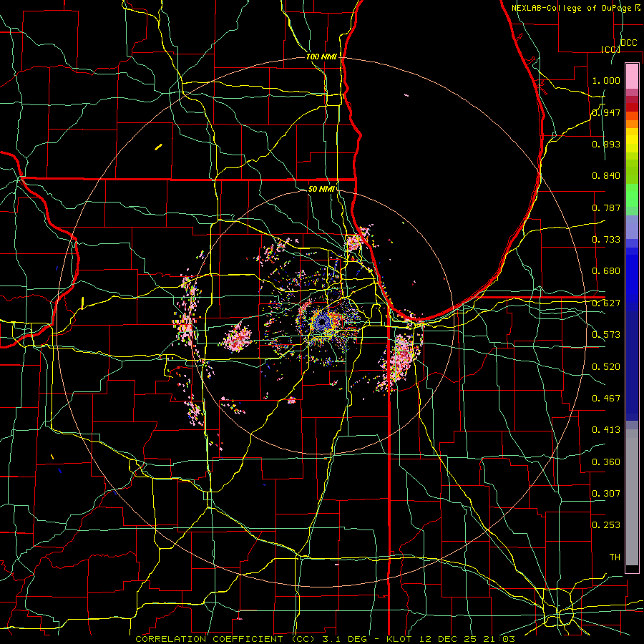This screenshot has width=644, height=644.
Task: Pick the light pink color bar segment
Action: point(632,76)
